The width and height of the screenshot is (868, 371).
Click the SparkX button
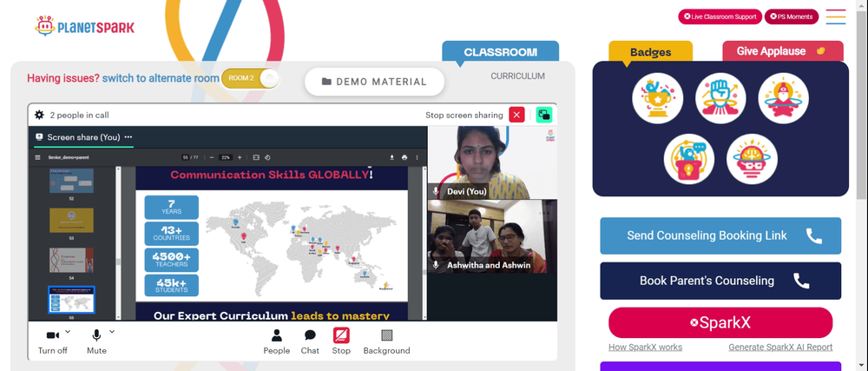click(720, 323)
